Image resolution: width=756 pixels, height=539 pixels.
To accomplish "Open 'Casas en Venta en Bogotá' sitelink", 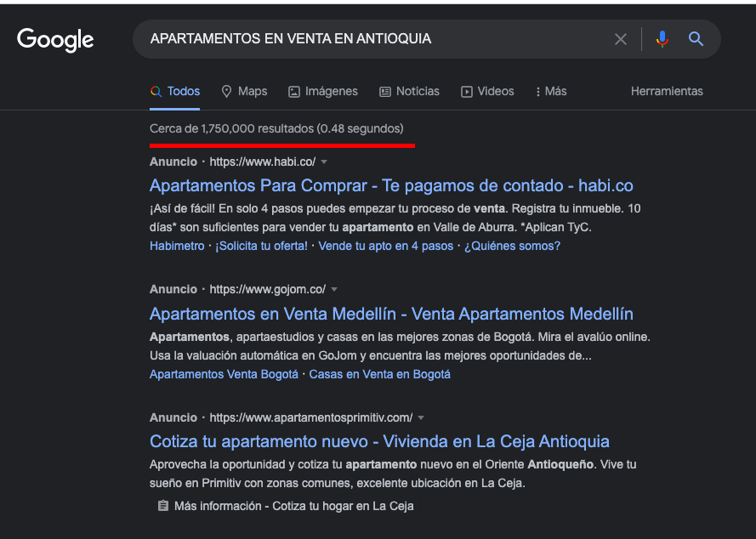I will [x=379, y=375].
